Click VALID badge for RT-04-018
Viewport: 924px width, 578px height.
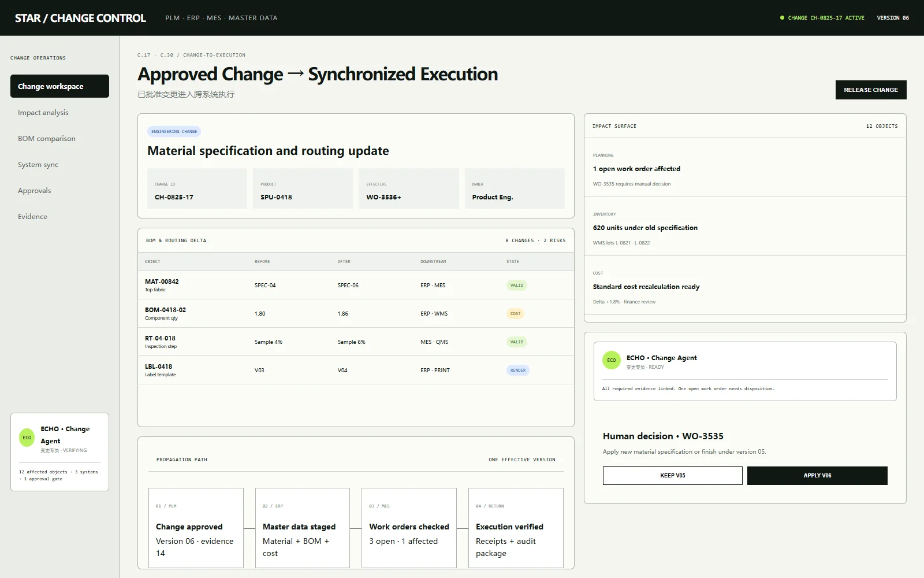point(517,342)
